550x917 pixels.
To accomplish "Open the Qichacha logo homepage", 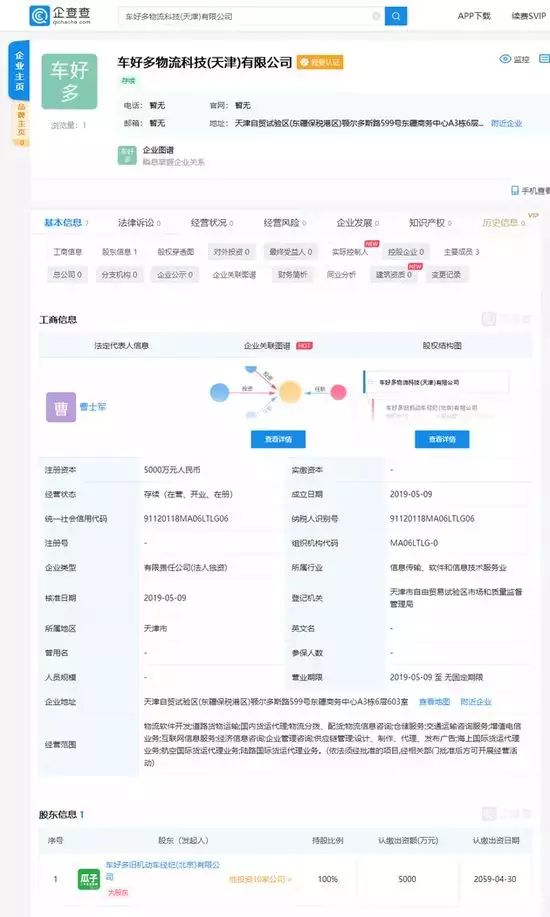I will point(61,16).
